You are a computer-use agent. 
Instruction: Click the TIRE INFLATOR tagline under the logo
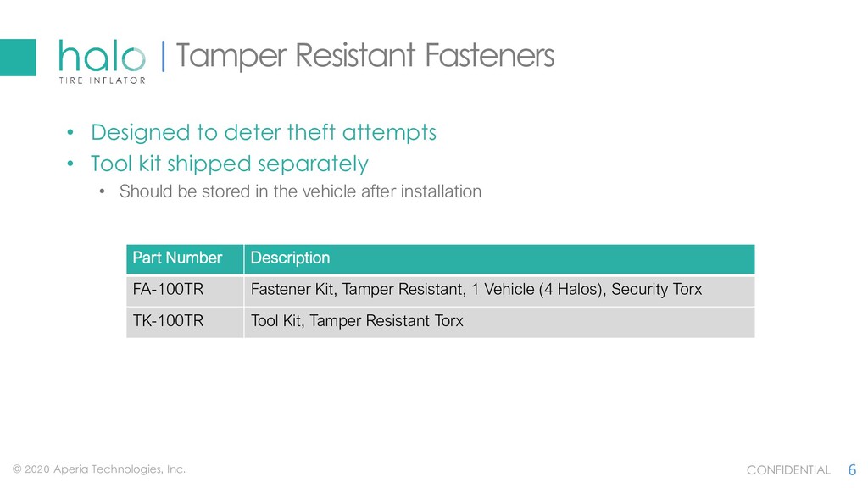(x=103, y=80)
